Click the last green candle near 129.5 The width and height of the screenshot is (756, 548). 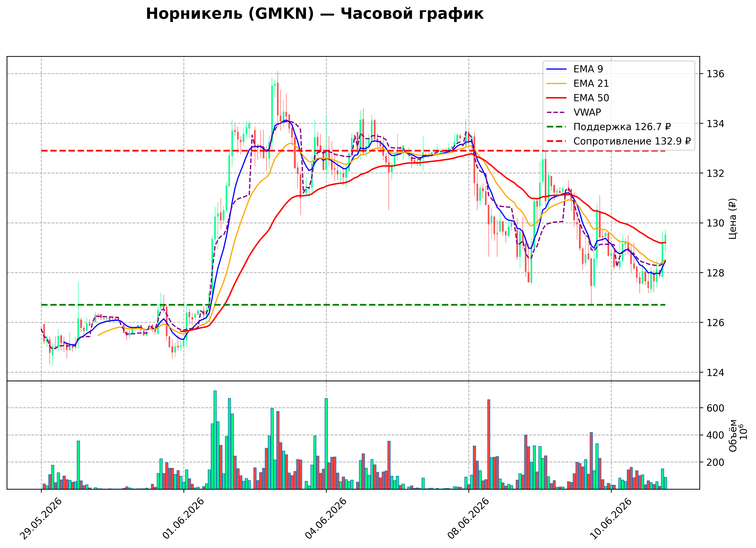point(665,240)
